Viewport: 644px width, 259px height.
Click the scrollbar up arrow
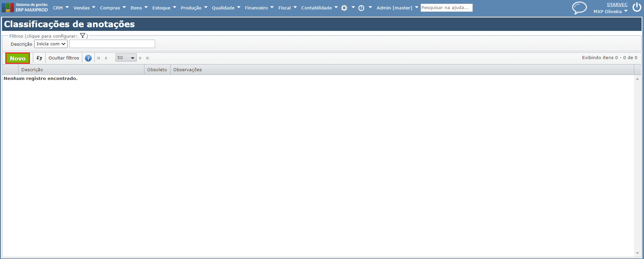tap(637, 79)
